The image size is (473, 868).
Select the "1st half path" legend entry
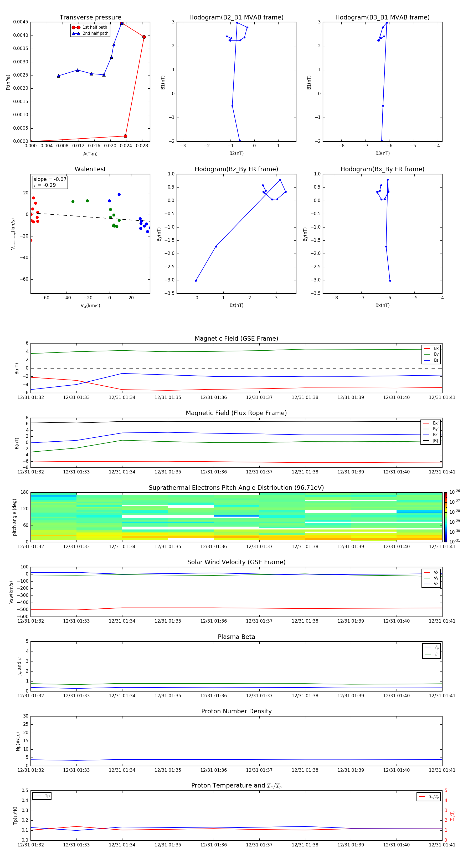[x=90, y=27]
